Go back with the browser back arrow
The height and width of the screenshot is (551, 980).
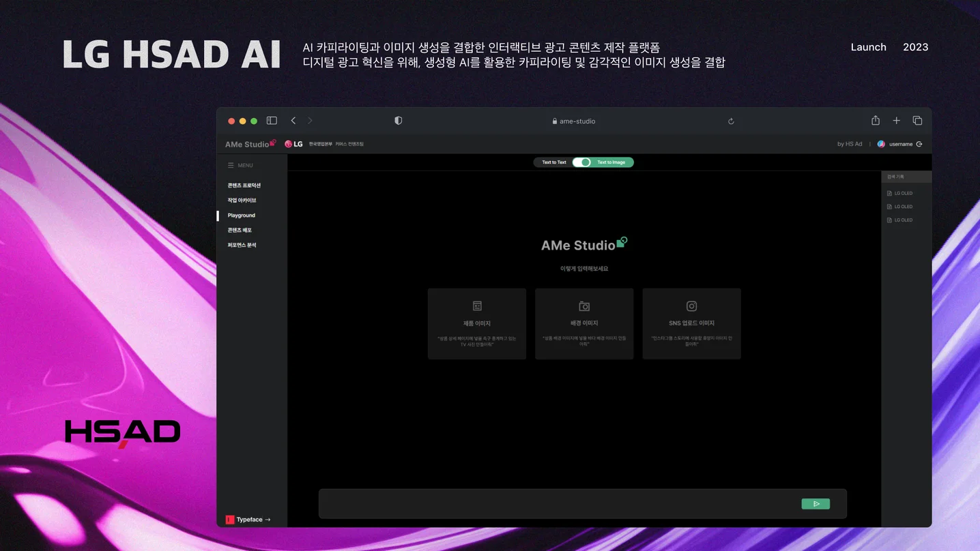[293, 121]
